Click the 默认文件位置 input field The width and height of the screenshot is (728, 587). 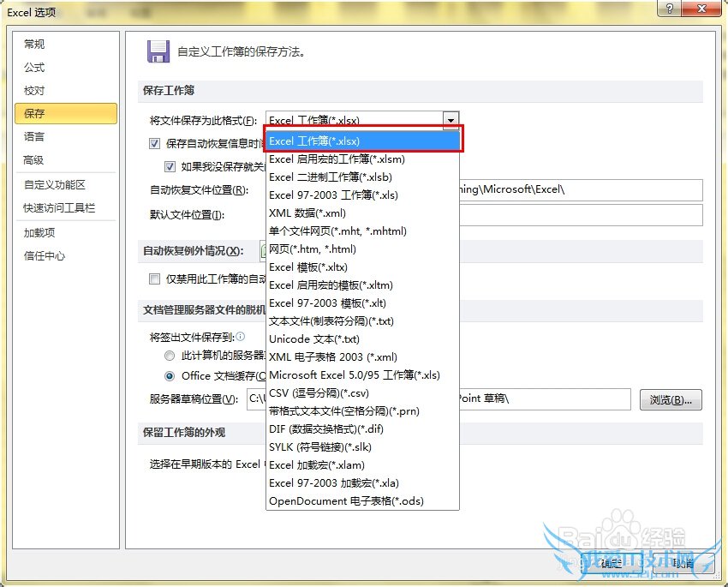click(x=581, y=214)
